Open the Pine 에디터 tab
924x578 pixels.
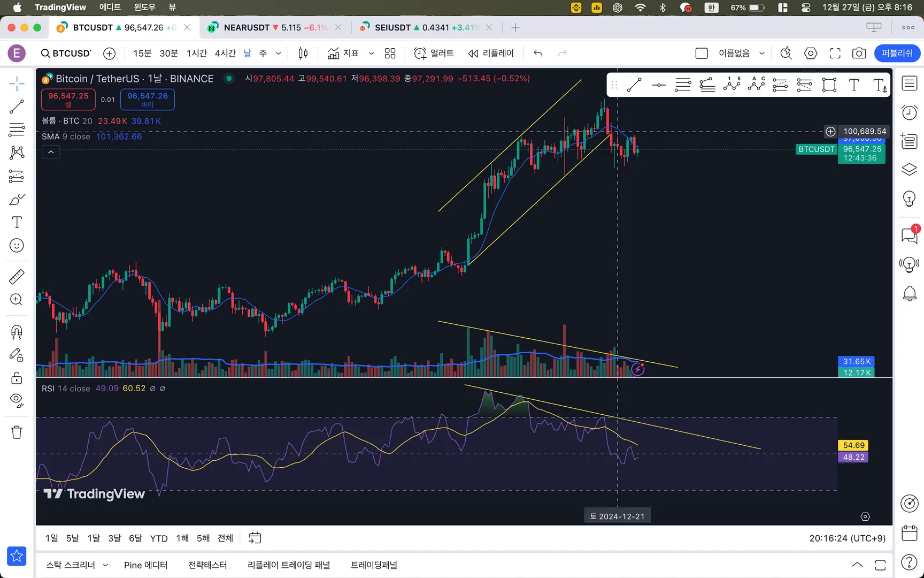click(x=145, y=565)
